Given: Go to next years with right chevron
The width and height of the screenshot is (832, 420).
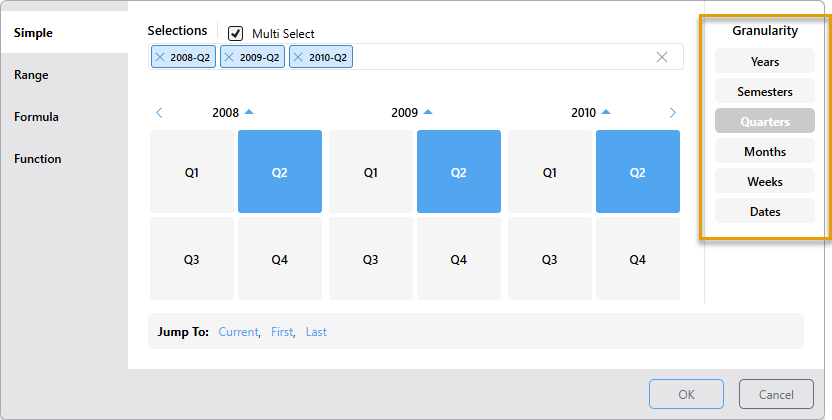Looking at the screenshot, I should 672,113.
